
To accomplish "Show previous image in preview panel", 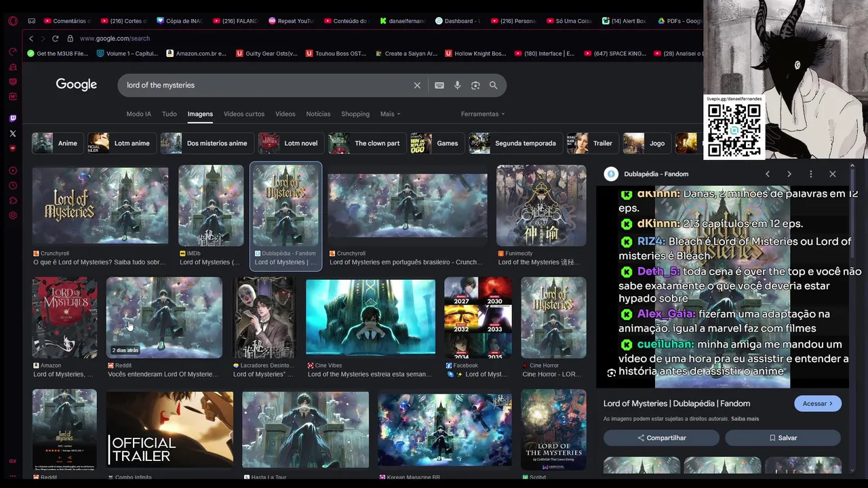I will pos(767,174).
